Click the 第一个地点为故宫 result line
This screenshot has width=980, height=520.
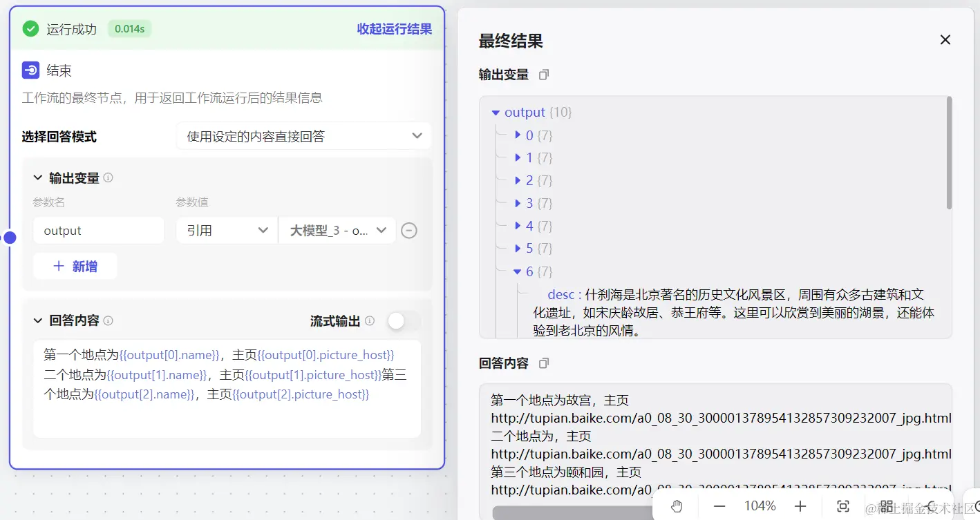coord(560,400)
